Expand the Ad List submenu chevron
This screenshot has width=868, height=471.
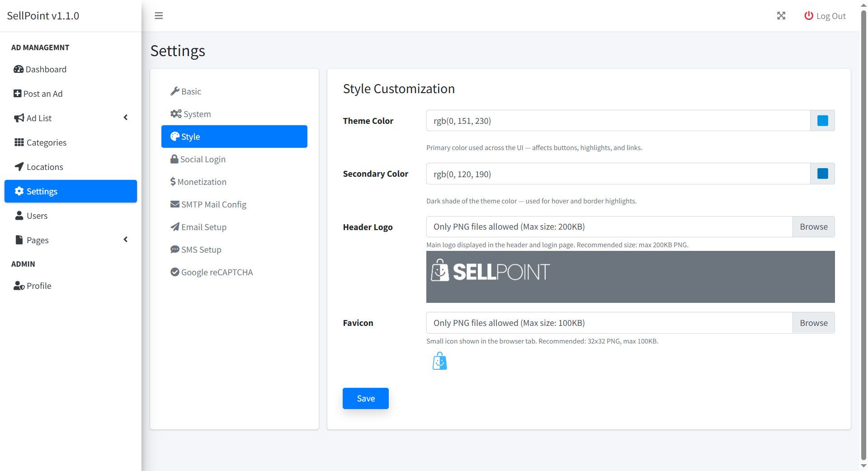point(126,118)
